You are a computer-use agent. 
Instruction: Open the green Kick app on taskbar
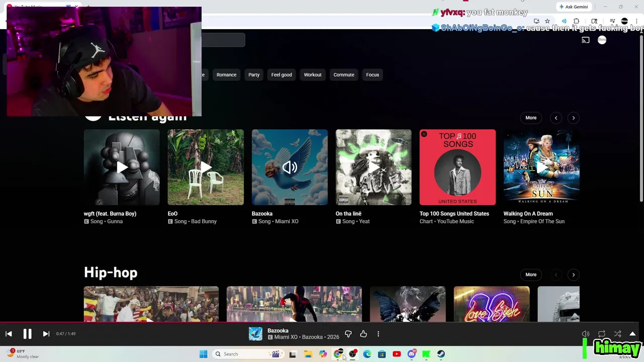click(426, 354)
